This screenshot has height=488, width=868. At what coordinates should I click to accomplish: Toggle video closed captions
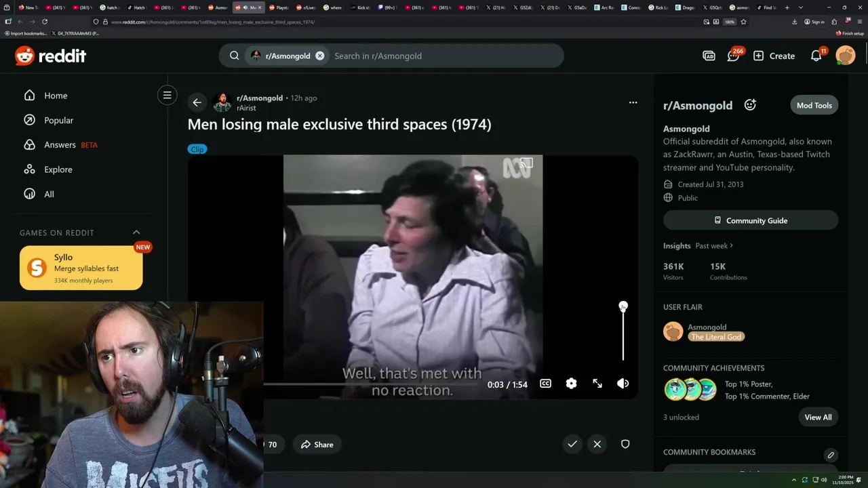(545, 384)
